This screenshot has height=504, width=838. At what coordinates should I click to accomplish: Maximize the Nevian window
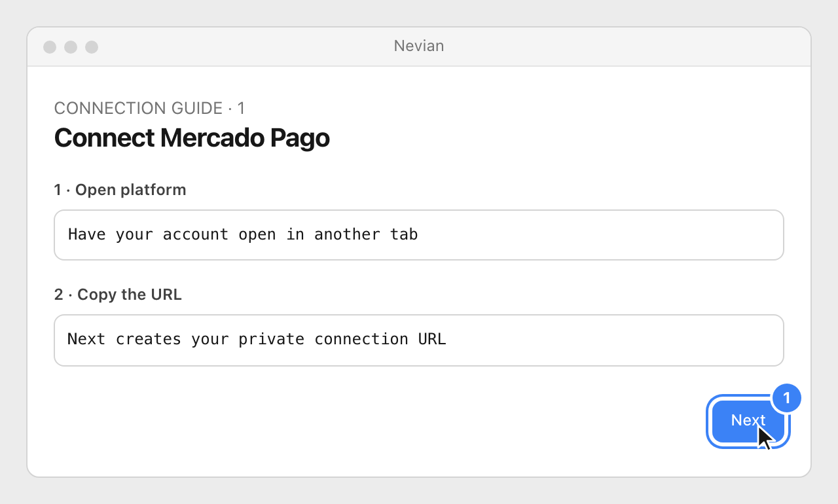pos(92,47)
